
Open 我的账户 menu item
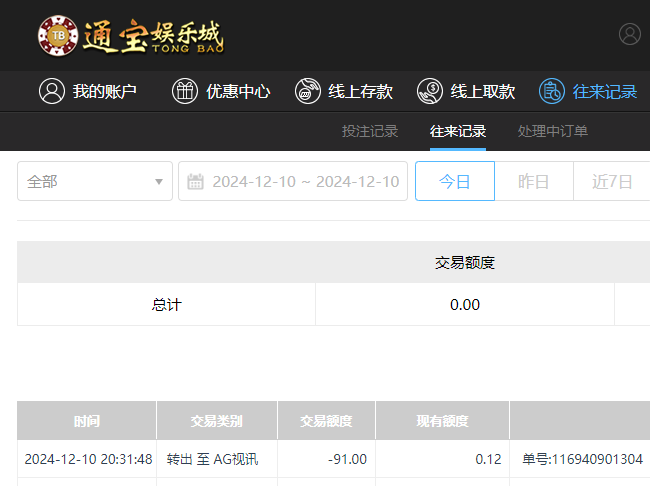tap(88, 91)
